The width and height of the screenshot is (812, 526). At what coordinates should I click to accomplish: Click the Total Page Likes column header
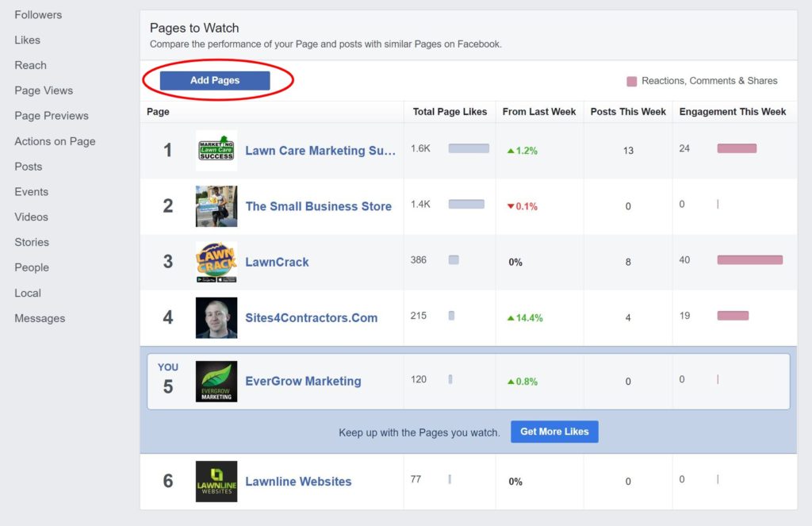click(x=450, y=112)
